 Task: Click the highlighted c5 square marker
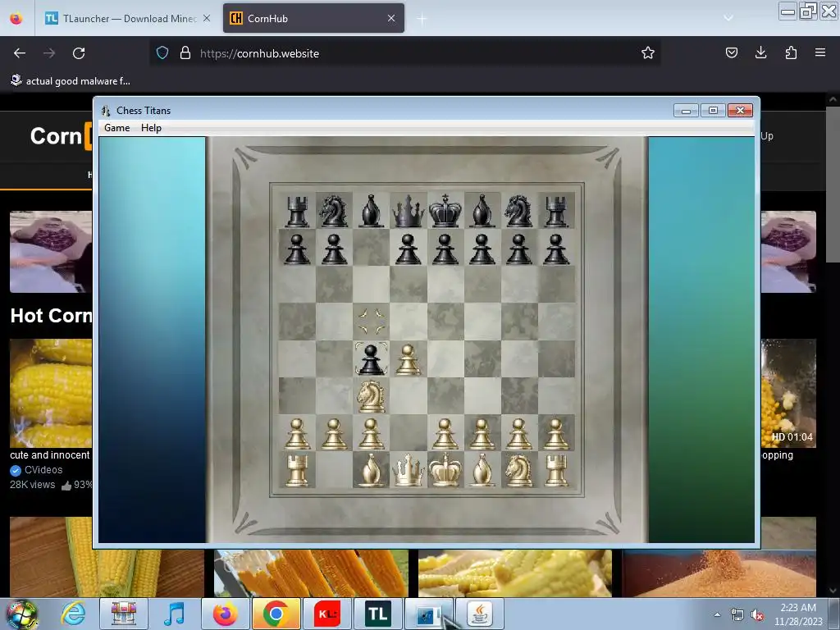pyautogui.click(x=371, y=322)
